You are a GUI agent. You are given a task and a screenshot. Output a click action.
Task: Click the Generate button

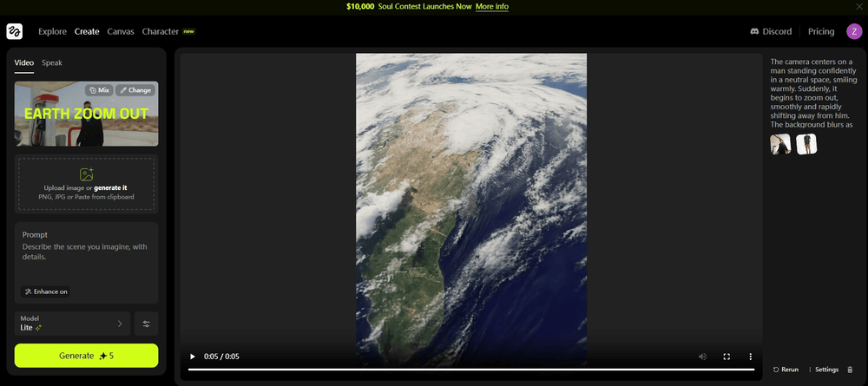coord(86,356)
